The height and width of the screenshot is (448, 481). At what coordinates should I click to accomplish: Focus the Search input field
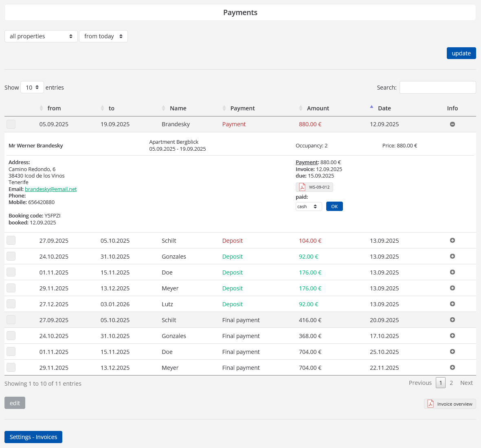(x=437, y=88)
